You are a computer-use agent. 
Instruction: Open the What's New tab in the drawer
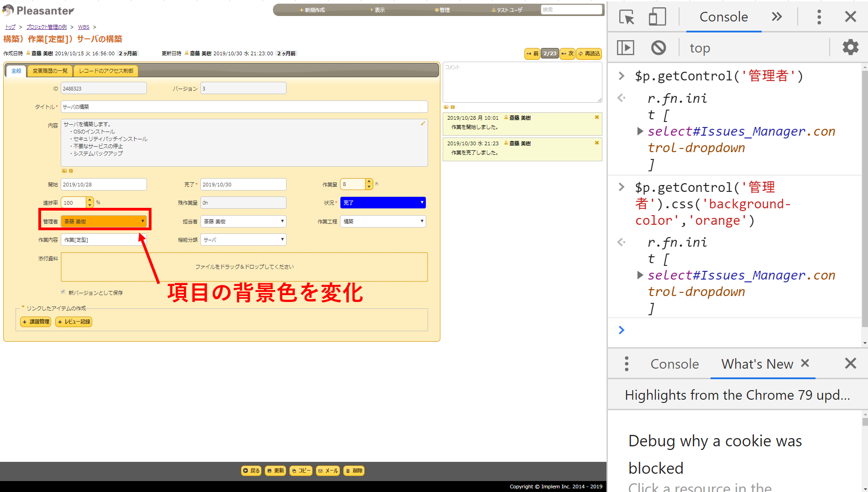[757, 364]
